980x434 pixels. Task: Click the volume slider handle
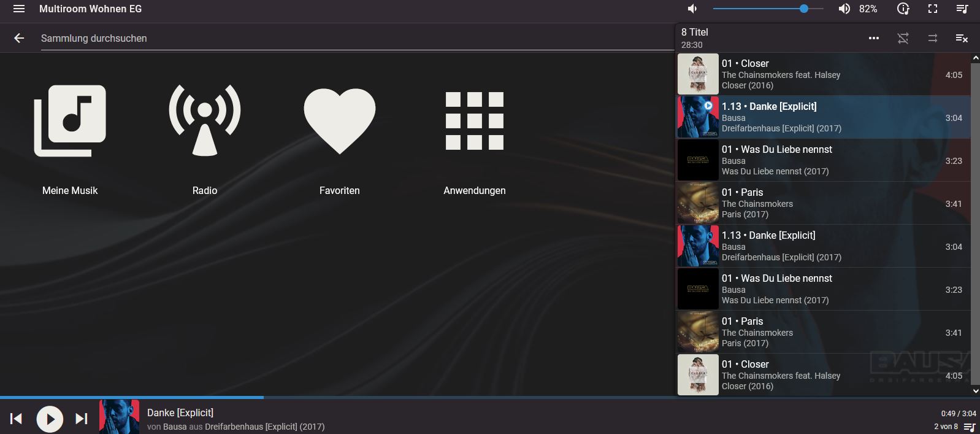(x=803, y=9)
